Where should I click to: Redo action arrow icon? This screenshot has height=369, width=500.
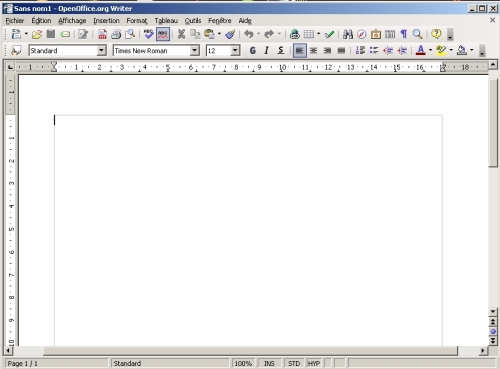[x=269, y=34]
